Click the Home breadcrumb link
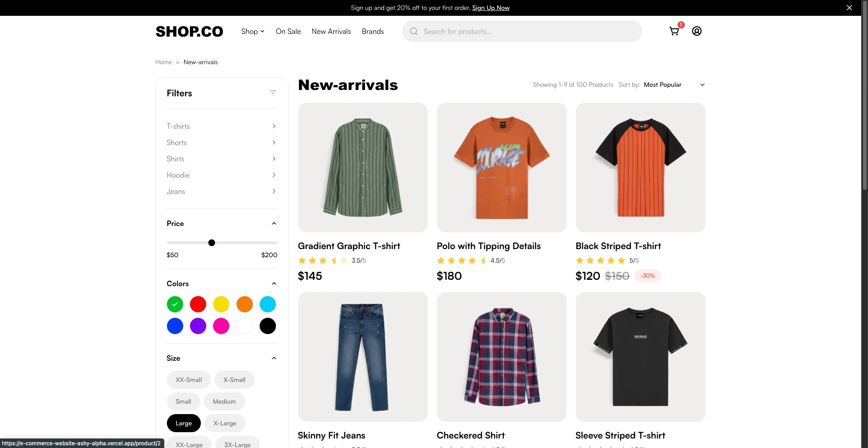868x448 pixels. tap(163, 62)
